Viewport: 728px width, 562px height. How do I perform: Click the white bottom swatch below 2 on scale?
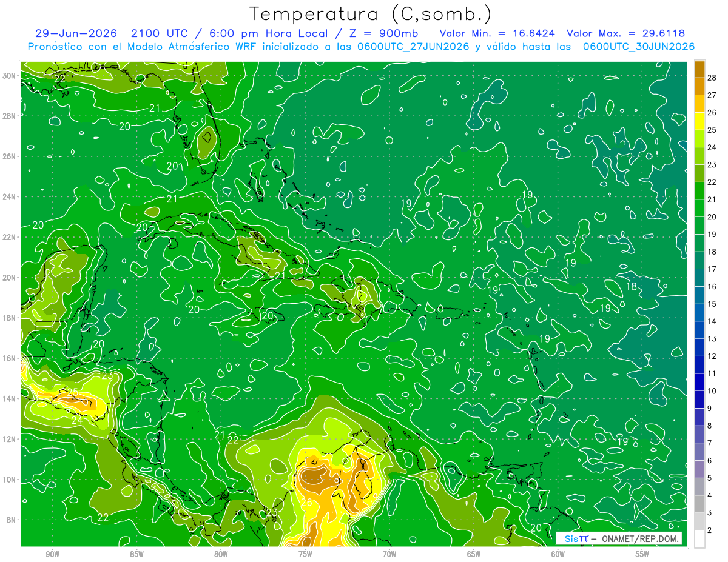coord(699,538)
